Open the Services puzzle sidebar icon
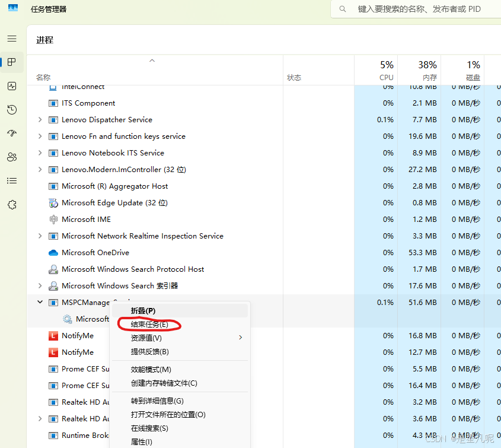 click(12, 205)
